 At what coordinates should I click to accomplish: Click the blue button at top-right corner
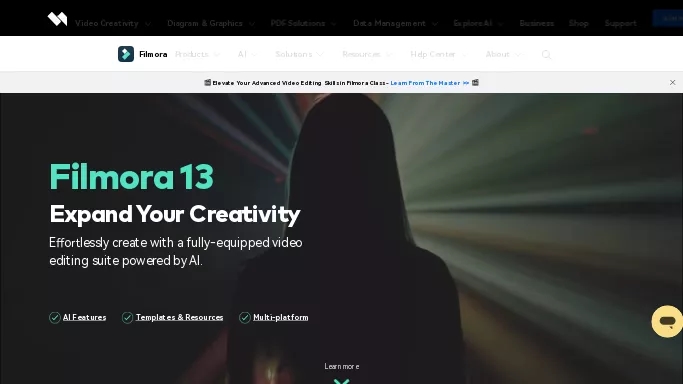coord(668,18)
